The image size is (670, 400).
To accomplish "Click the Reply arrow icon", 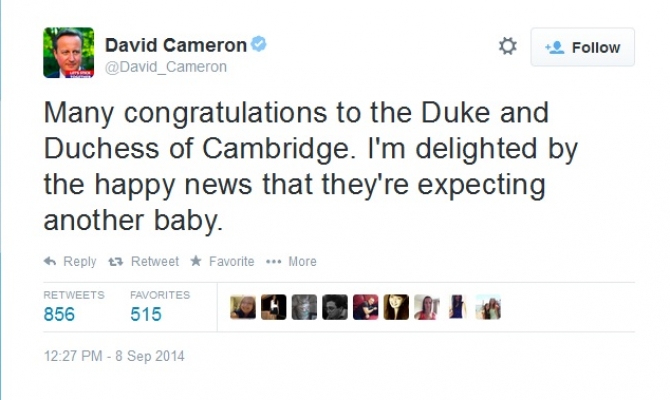I will point(50,261).
